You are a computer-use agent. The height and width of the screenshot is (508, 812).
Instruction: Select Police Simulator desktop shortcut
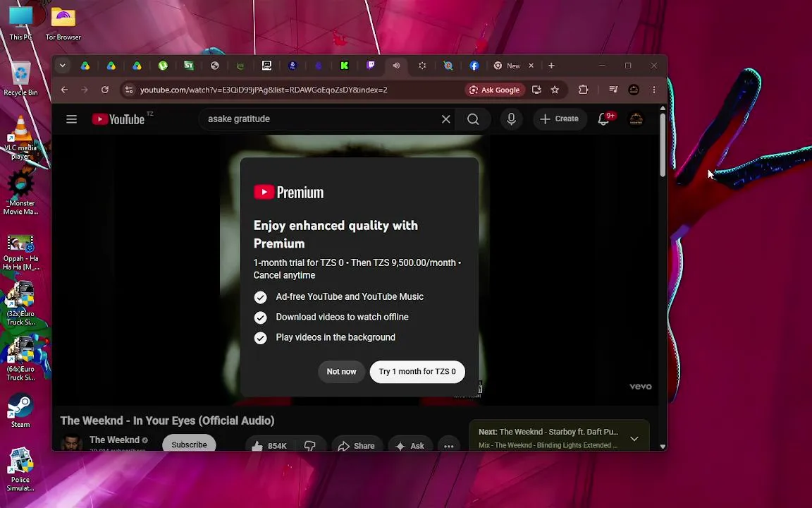click(x=20, y=469)
